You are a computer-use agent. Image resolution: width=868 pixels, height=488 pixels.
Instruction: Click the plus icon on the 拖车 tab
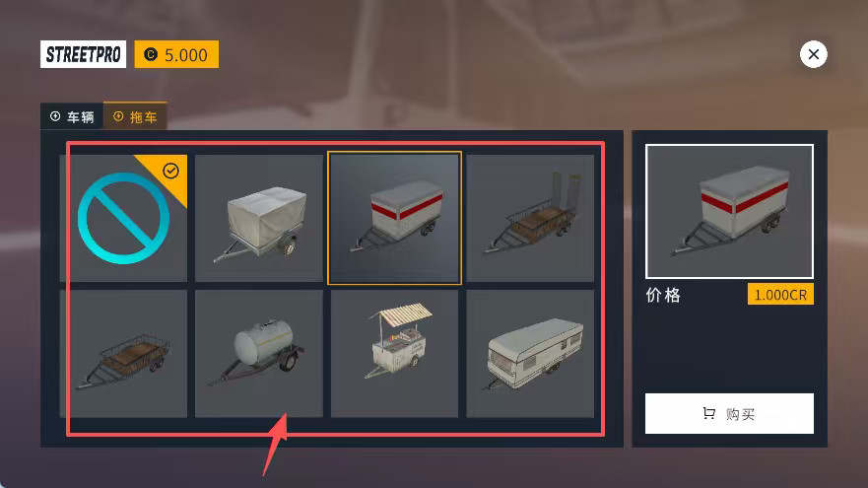tap(118, 116)
